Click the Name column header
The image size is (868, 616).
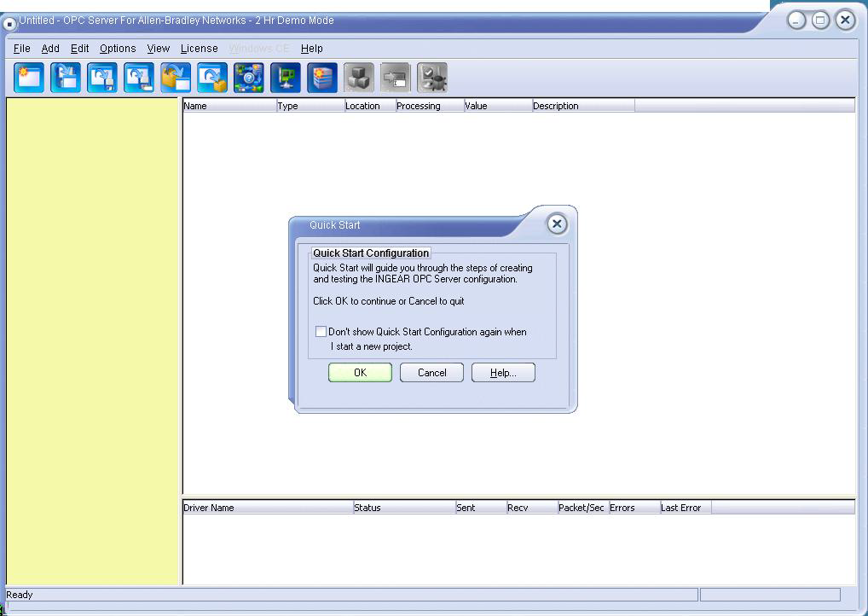tap(229, 106)
